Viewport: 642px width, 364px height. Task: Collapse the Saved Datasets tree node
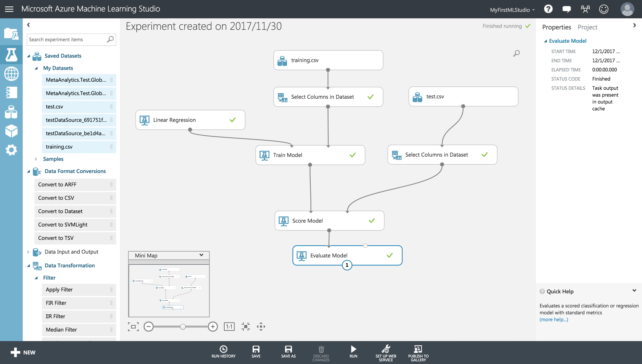pyautogui.click(x=28, y=56)
